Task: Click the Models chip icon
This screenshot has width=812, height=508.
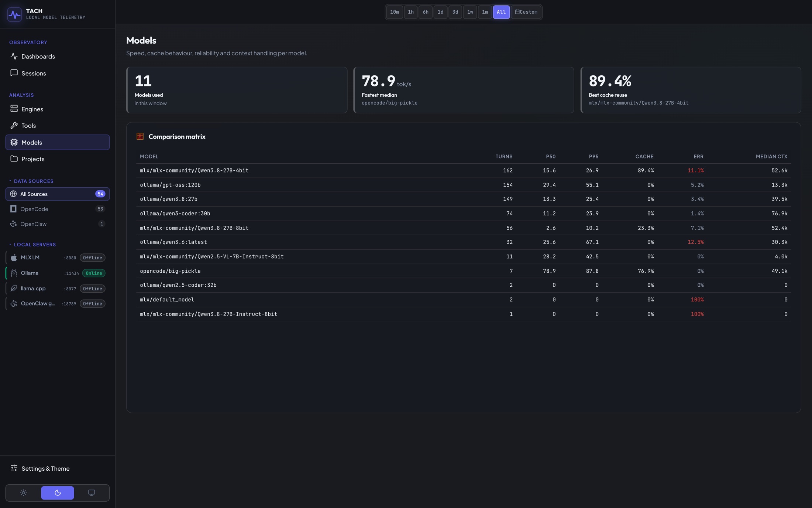Action: tap(14, 142)
